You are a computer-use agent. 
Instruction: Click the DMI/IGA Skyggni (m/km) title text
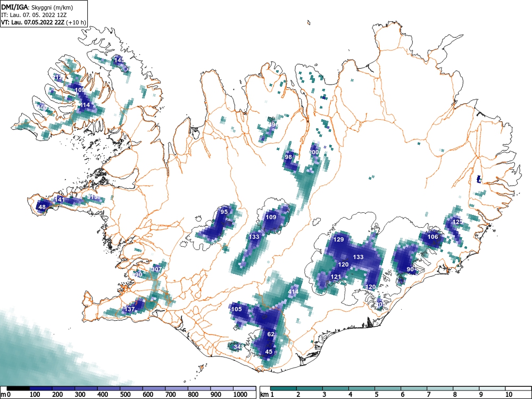[x=37, y=7]
